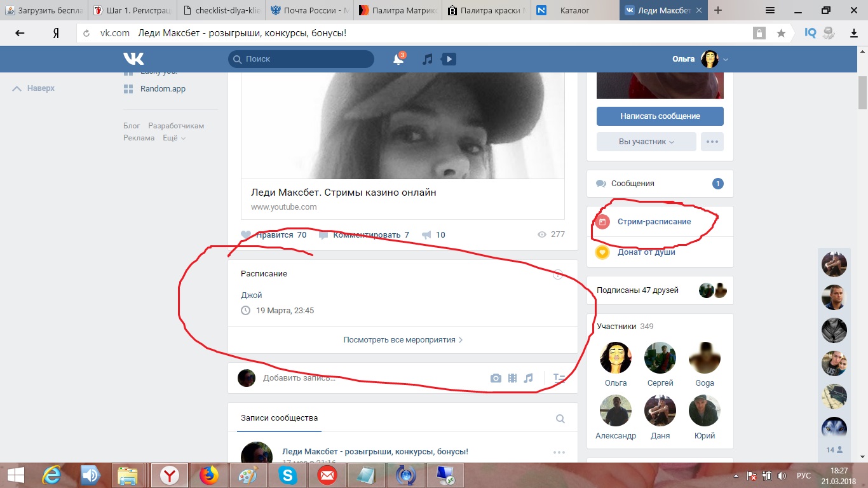868x488 pixels.
Task: Open Firefox from the taskbar
Action: coord(208,475)
